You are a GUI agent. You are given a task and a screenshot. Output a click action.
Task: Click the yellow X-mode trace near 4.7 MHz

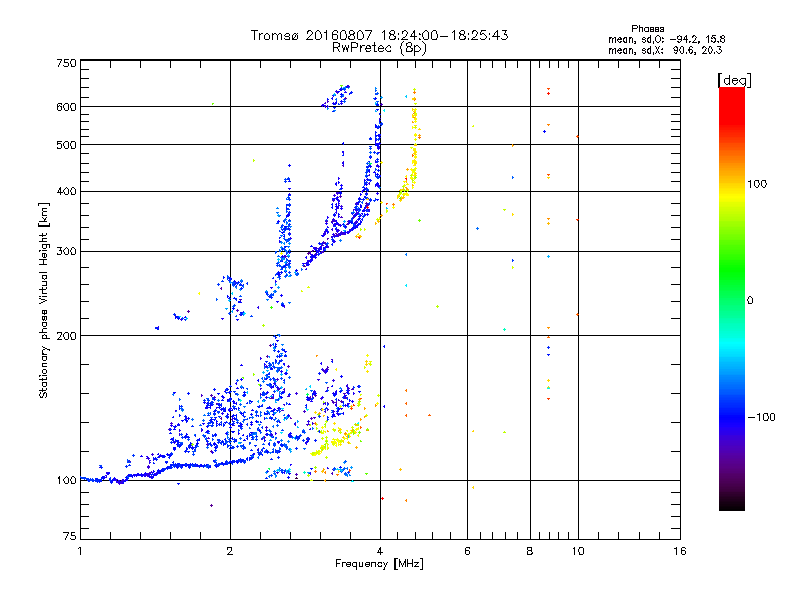(415, 148)
